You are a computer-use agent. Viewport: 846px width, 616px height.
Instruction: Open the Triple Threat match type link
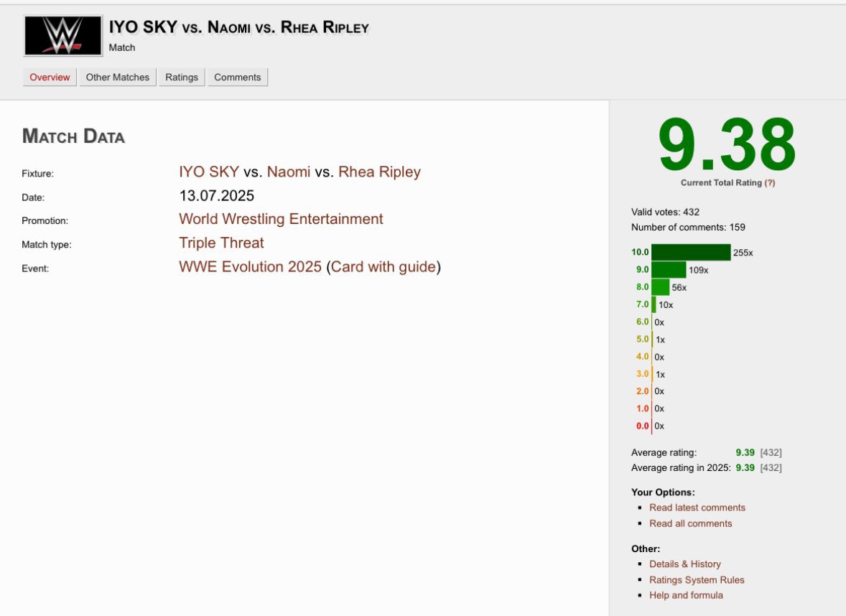point(222,243)
